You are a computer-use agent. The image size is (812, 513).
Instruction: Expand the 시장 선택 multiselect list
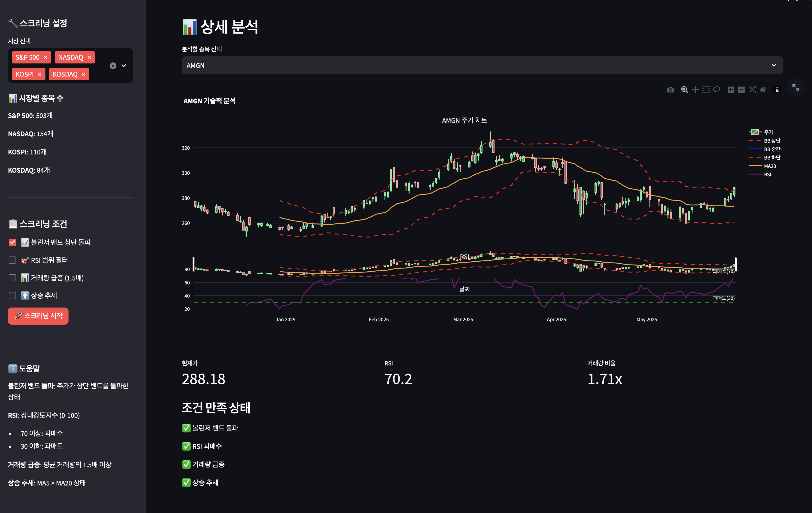click(124, 65)
